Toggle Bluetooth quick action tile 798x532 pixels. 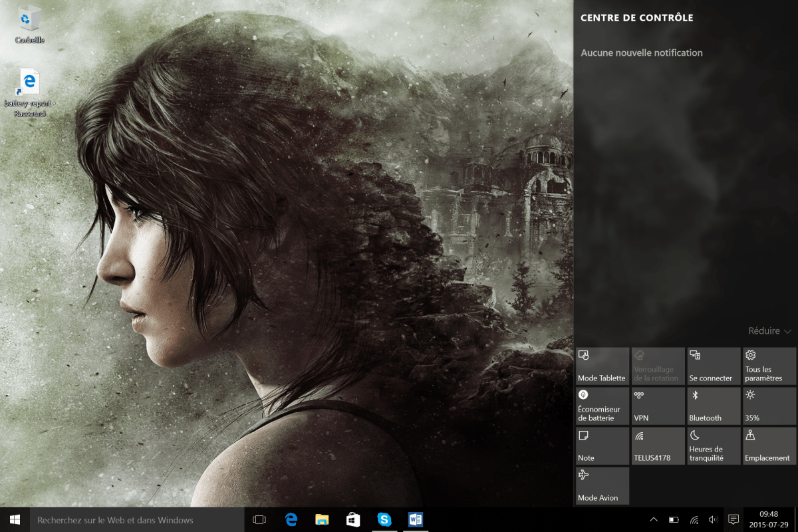point(713,406)
